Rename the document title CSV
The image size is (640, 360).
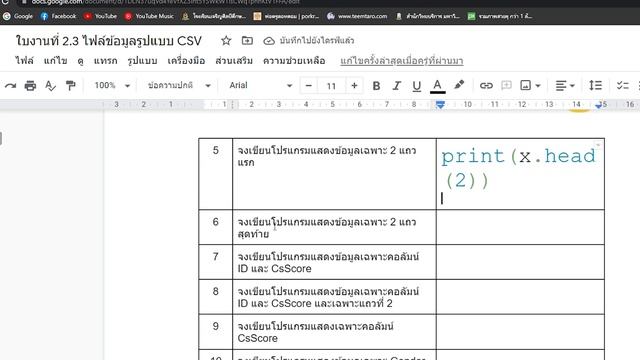[x=109, y=41]
